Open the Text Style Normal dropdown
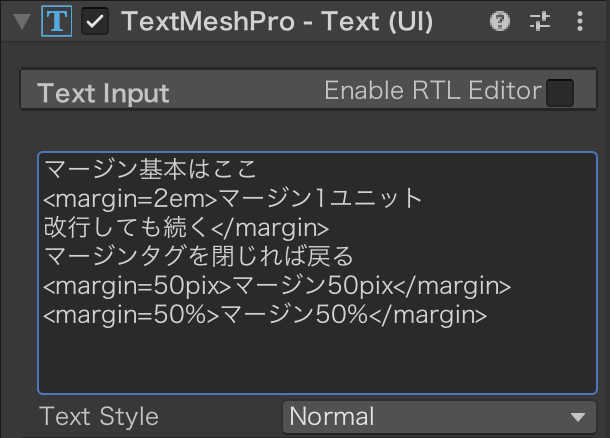Screen dimensions: 610x438 click(x=439, y=417)
